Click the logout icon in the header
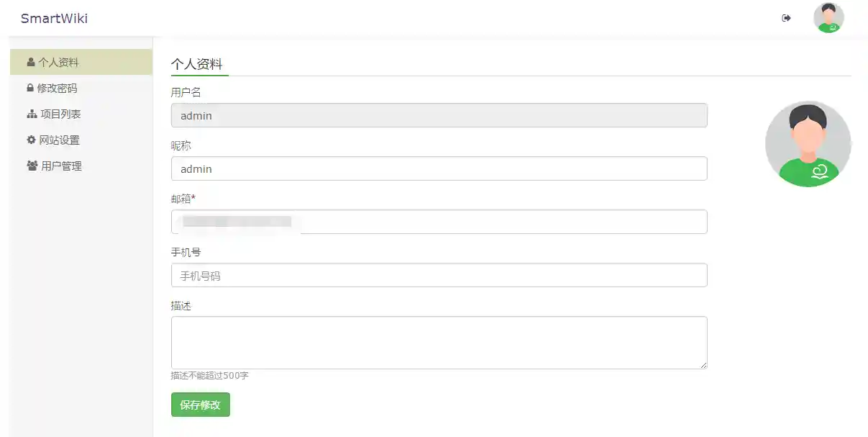 786,18
